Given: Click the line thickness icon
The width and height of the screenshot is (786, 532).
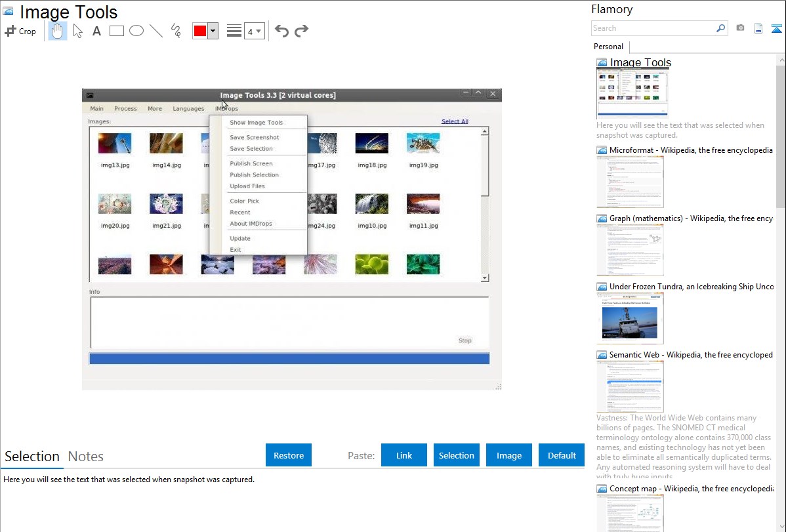Looking at the screenshot, I should [234, 31].
